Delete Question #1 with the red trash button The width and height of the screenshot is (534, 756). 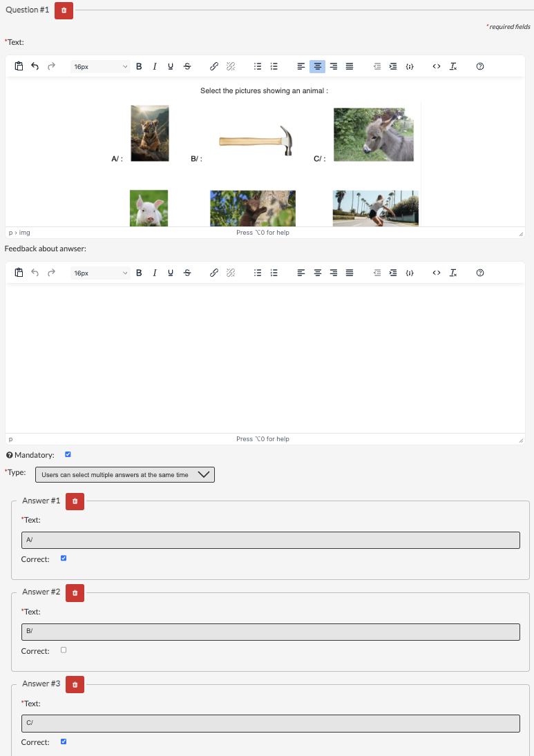[x=64, y=10]
